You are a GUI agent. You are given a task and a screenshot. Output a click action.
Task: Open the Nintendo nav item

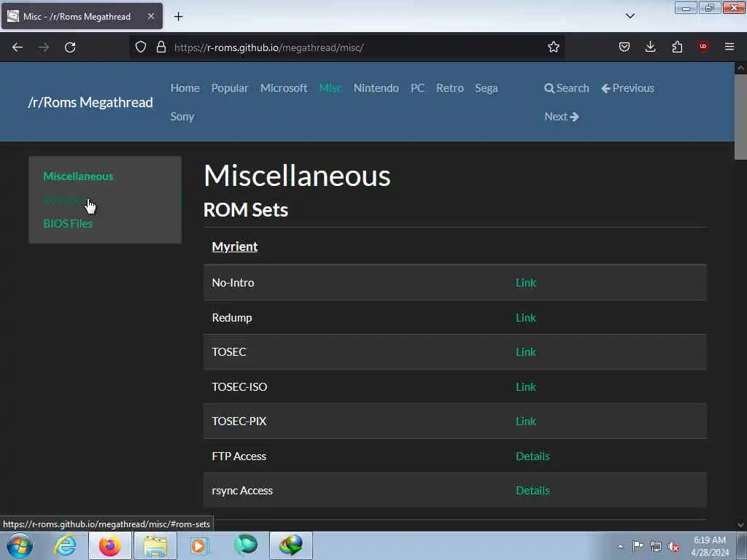pyautogui.click(x=376, y=88)
